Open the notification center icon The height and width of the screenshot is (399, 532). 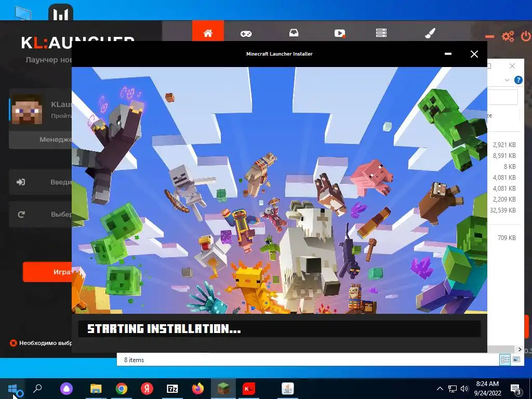[516, 389]
